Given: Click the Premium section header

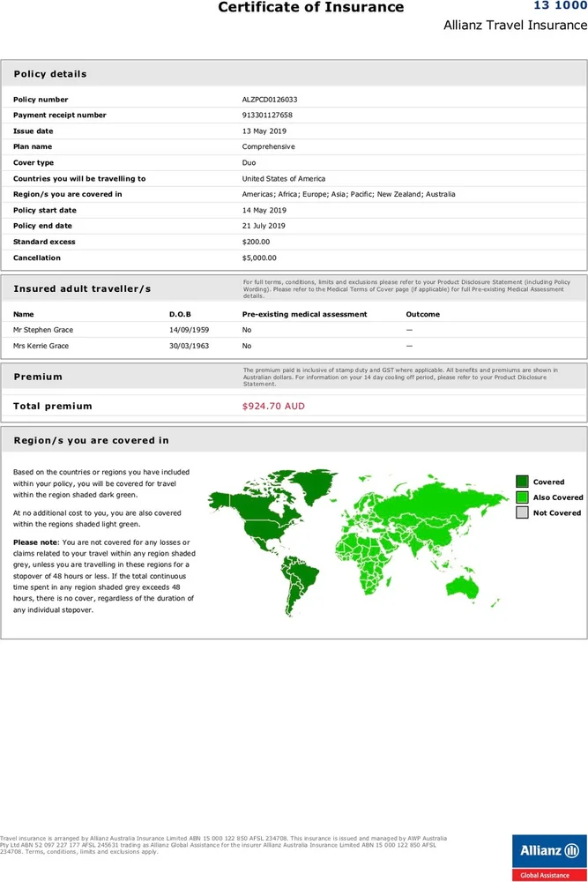Looking at the screenshot, I should tap(38, 377).
